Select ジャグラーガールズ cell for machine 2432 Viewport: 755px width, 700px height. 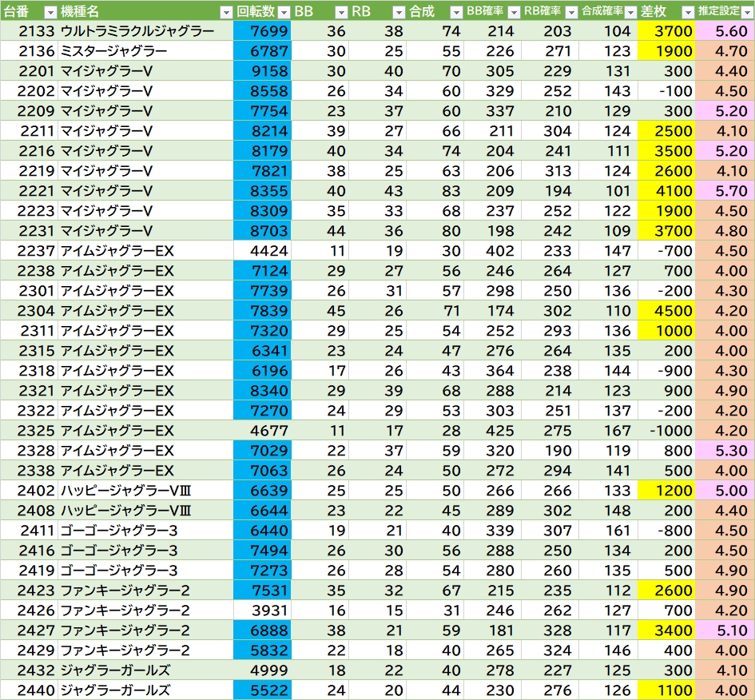coord(145,670)
